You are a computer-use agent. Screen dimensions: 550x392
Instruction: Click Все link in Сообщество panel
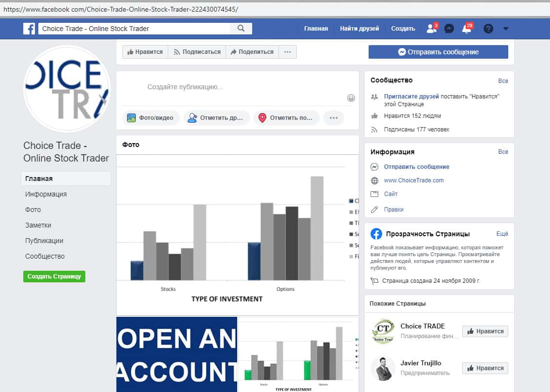tap(503, 81)
